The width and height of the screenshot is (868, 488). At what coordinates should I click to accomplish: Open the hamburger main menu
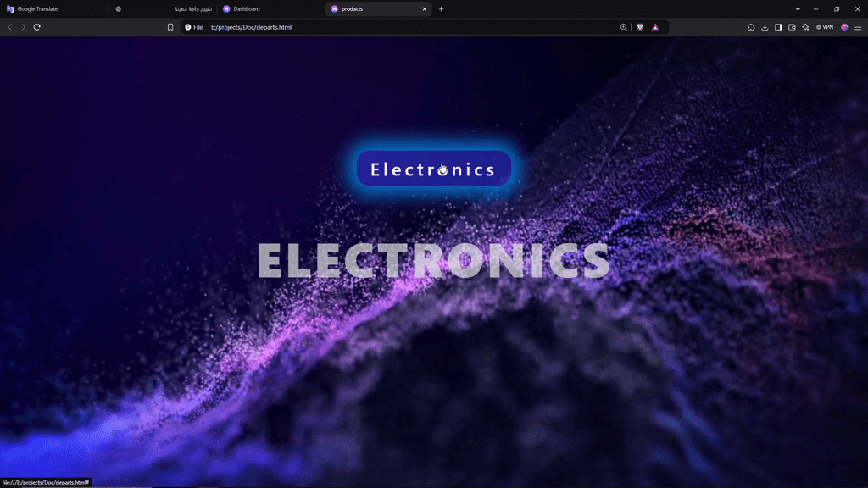[858, 27]
